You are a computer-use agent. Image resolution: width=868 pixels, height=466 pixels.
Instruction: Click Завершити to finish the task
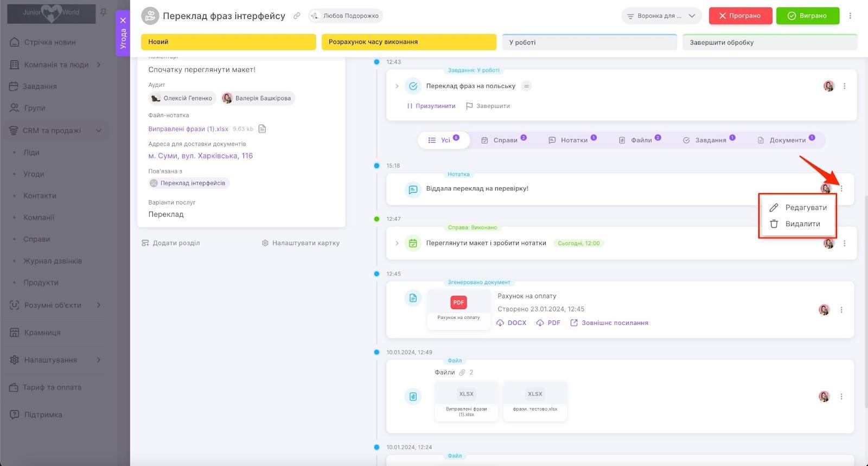[x=488, y=106]
